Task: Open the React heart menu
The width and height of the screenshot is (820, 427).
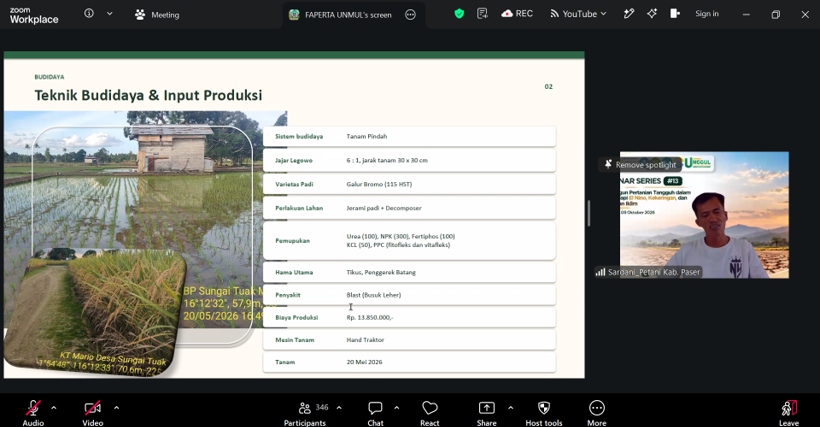Action: pos(429,412)
